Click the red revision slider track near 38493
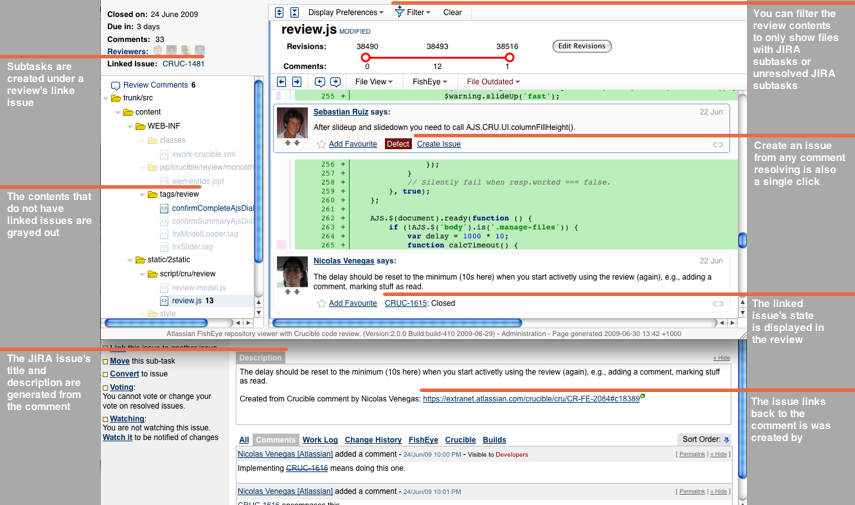 pyautogui.click(x=437, y=57)
